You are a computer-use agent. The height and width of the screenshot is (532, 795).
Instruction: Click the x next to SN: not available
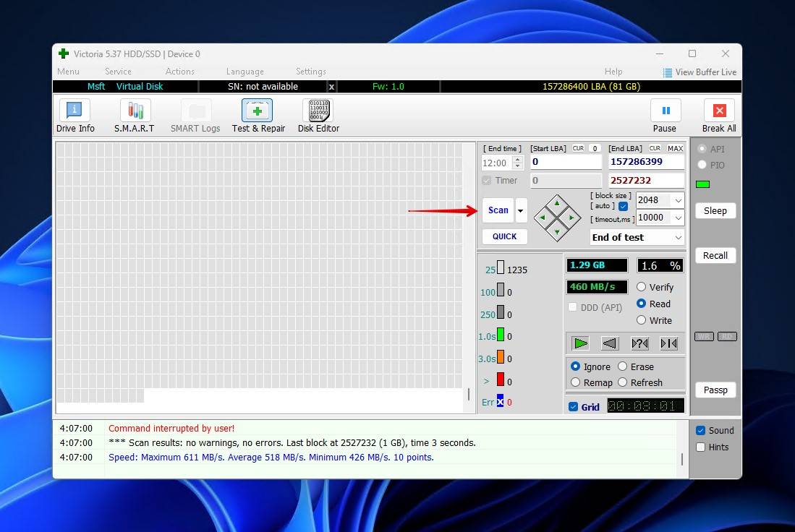[x=331, y=87]
